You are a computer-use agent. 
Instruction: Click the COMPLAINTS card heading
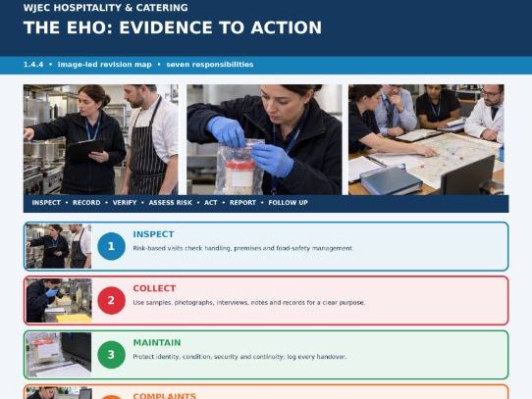165,396
